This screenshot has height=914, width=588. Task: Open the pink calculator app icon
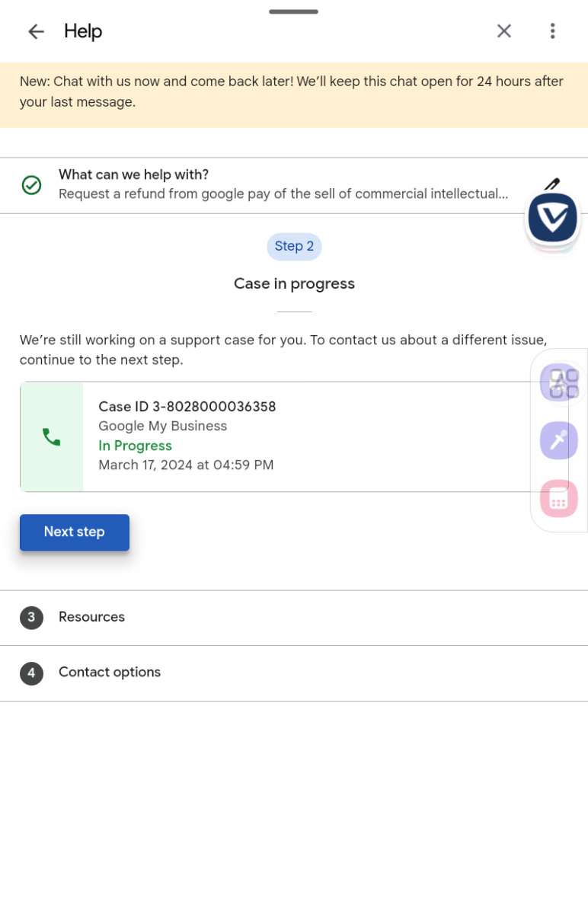click(x=559, y=498)
